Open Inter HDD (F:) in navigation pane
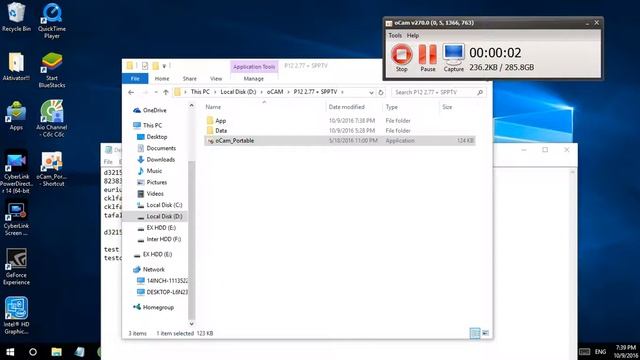This screenshot has height=360, width=640. (159, 239)
